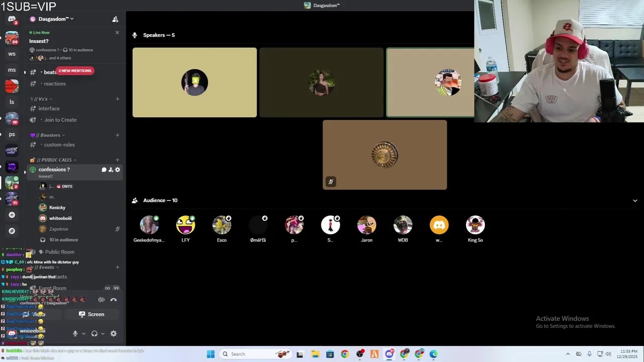Open the 'ps' server in sidebar
Viewport: 644px width, 362px height.
point(12,134)
